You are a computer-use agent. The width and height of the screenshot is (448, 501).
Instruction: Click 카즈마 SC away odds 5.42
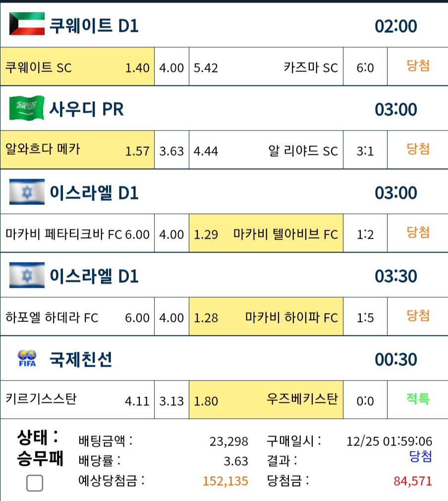point(266,66)
